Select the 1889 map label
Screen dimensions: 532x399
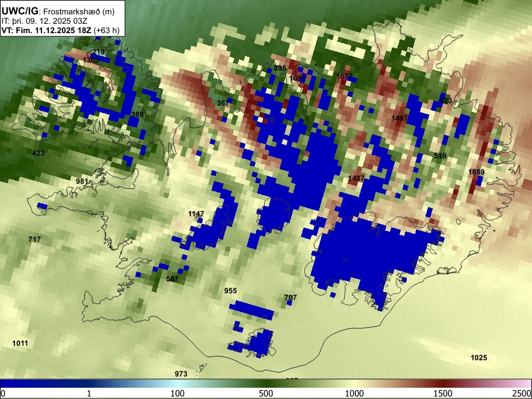coord(476,172)
